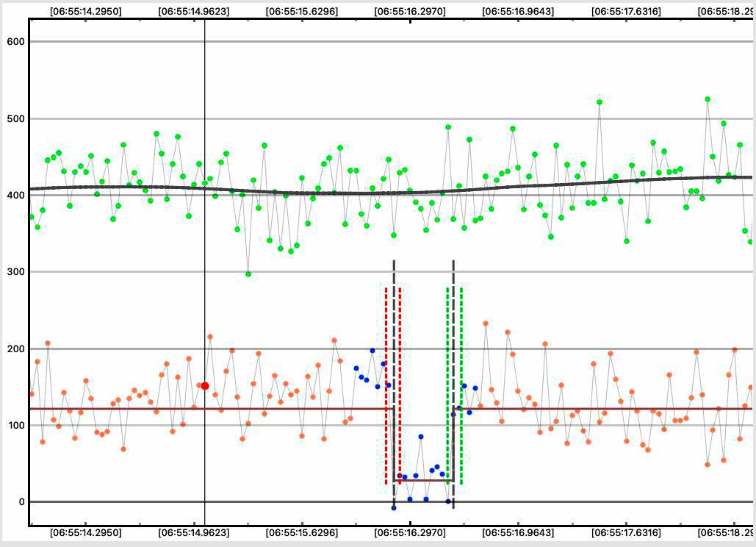
Task: Pick the left green dashed boundary line
Action: tap(447, 386)
